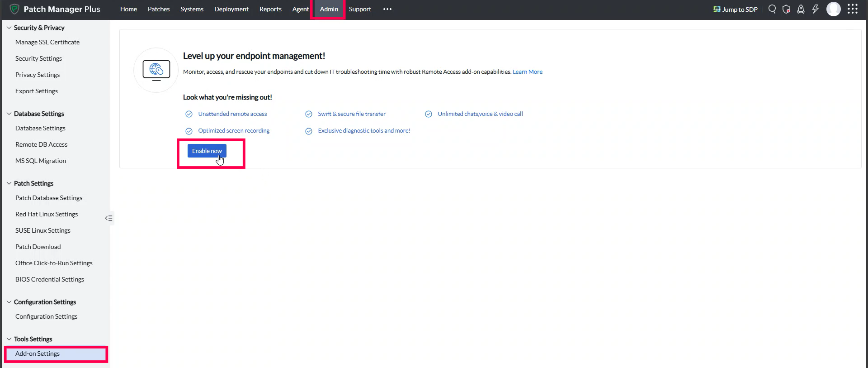Open Remote DB Access
The height and width of the screenshot is (368, 868).
[41, 144]
